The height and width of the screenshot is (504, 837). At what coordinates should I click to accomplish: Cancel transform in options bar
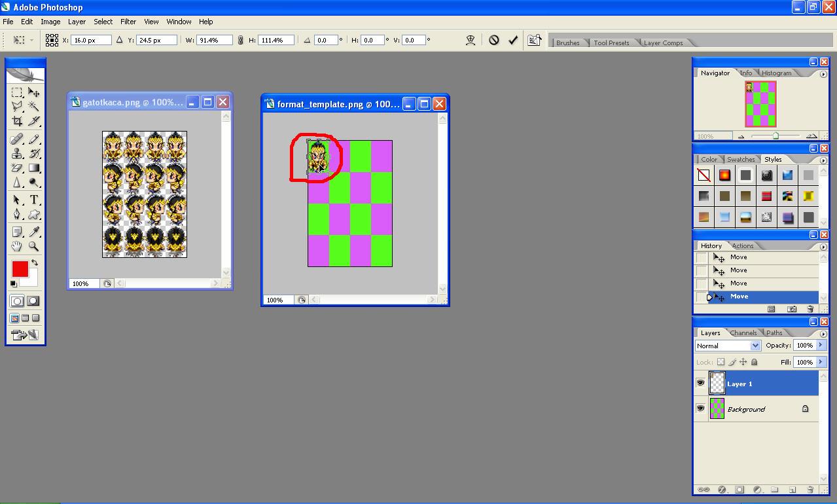click(x=494, y=40)
